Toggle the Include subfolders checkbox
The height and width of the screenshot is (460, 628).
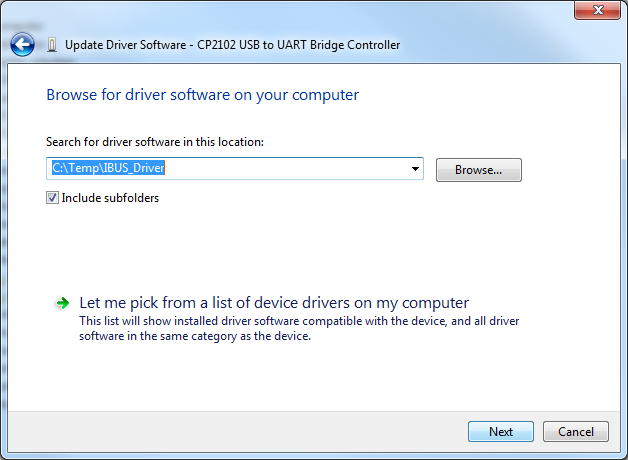[53, 198]
